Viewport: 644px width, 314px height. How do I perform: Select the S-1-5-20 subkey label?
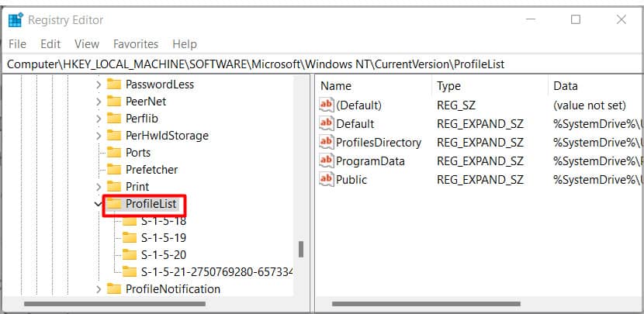164,255
